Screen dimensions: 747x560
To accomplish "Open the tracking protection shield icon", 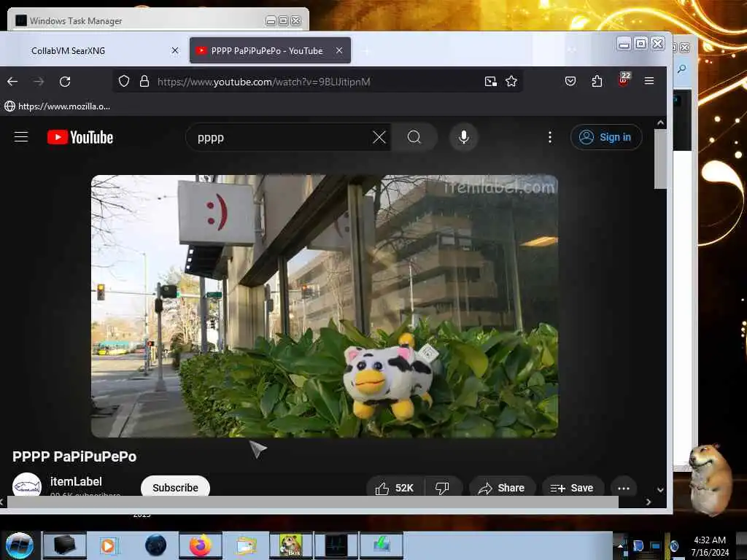I will [124, 82].
